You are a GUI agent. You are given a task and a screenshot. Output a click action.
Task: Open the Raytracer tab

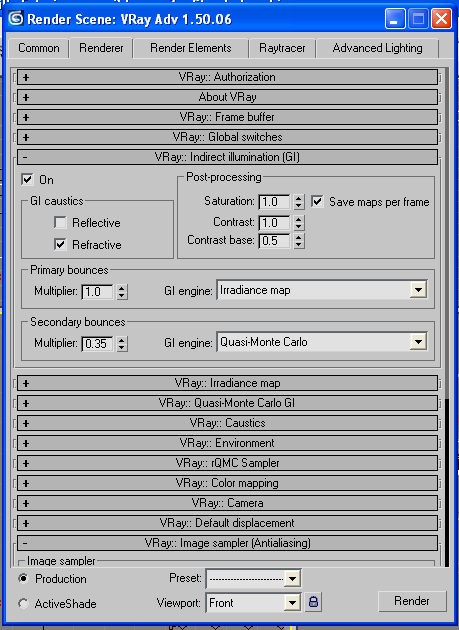(x=282, y=48)
